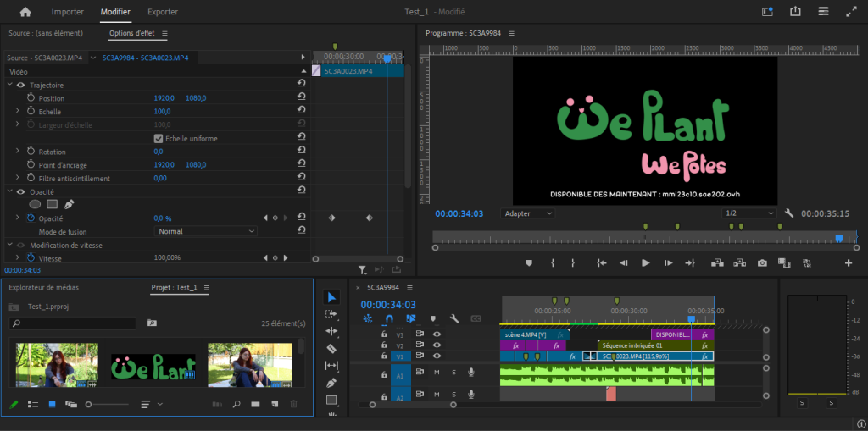The width and height of the screenshot is (868, 431).
Task: Toggle V3 track output eye
Action: pyautogui.click(x=437, y=334)
